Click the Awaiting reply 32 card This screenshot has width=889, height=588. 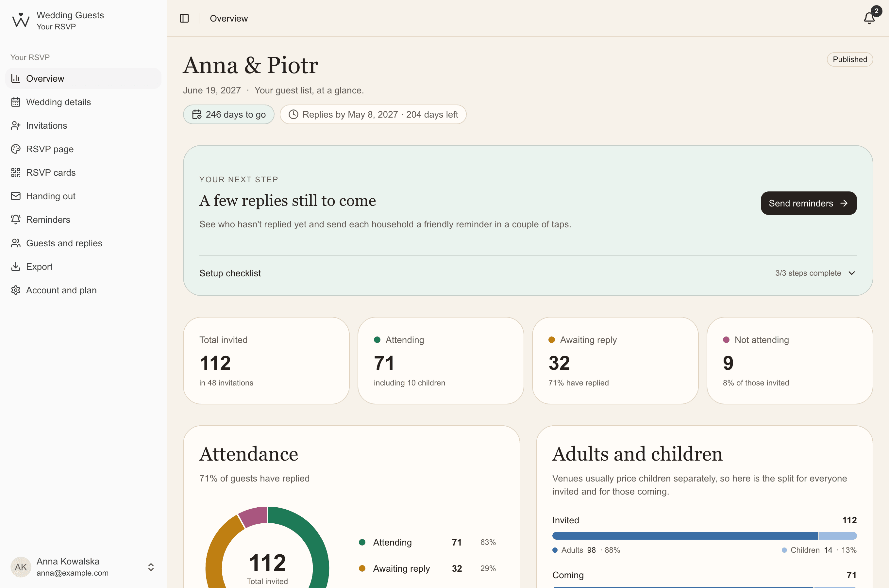pos(615,360)
